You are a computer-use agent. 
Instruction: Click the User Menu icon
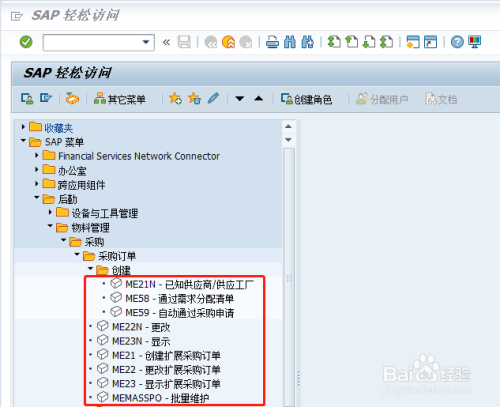tap(27, 99)
